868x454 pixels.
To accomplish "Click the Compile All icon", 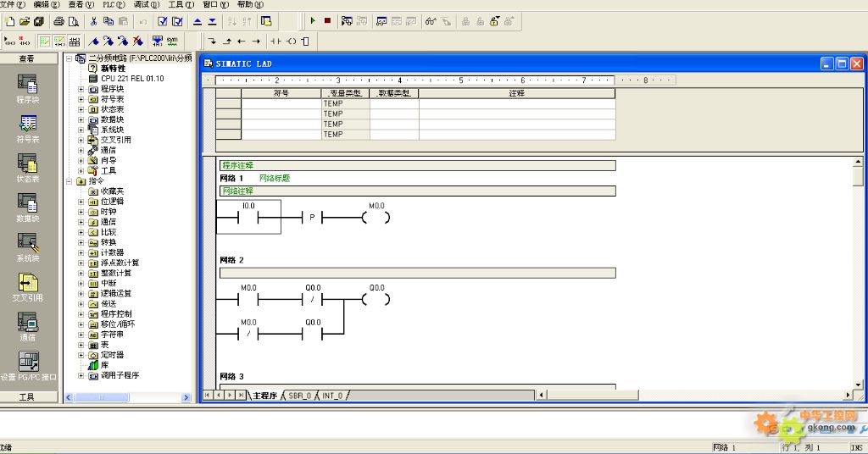I will click(x=177, y=21).
